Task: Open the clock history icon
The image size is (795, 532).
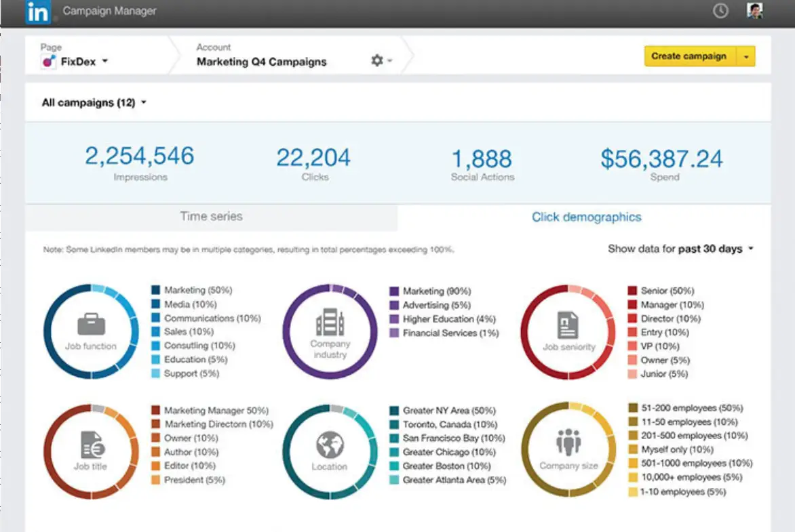Action: [x=720, y=11]
